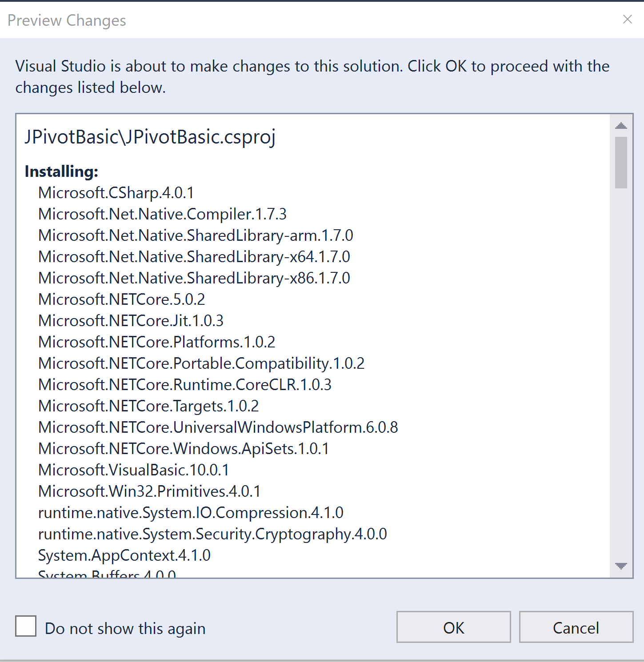Select the Microsoft.CSharp.4.0.1 entry
This screenshot has width=644, height=662.
[116, 192]
